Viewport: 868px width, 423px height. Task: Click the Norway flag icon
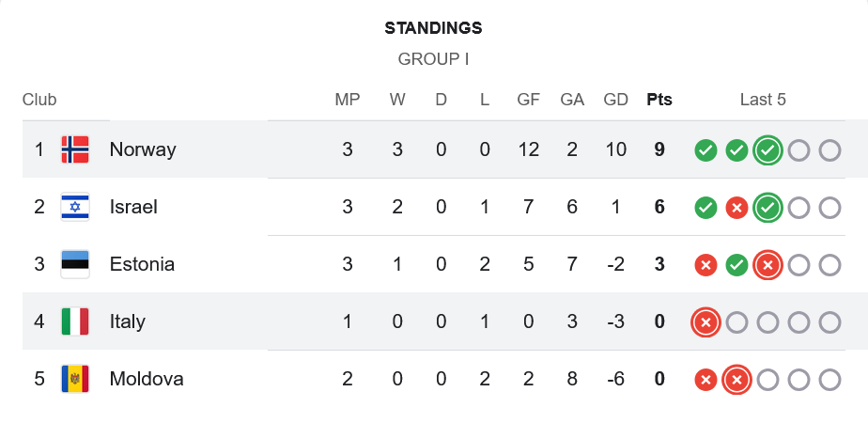click(75, 149)
